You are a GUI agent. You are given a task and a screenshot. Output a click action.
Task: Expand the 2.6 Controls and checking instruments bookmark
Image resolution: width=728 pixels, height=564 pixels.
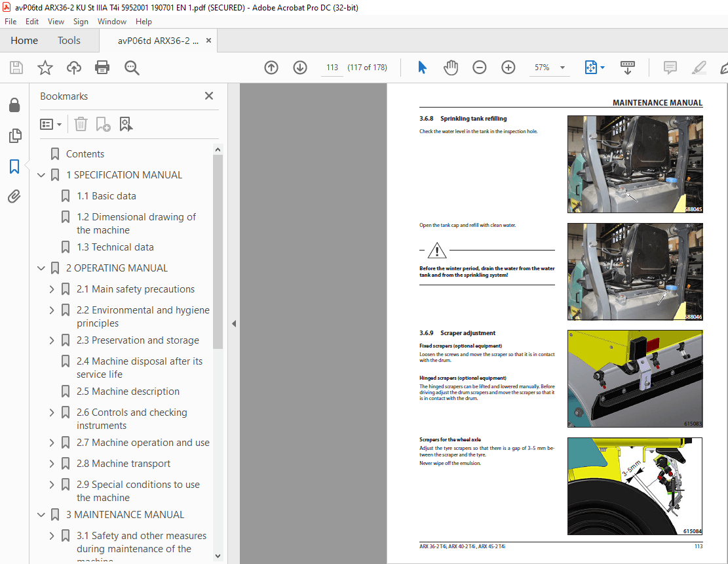click(51, 412)
